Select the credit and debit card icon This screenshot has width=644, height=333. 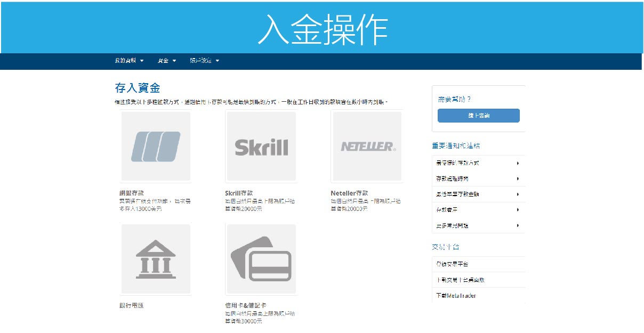coord(261,259)
